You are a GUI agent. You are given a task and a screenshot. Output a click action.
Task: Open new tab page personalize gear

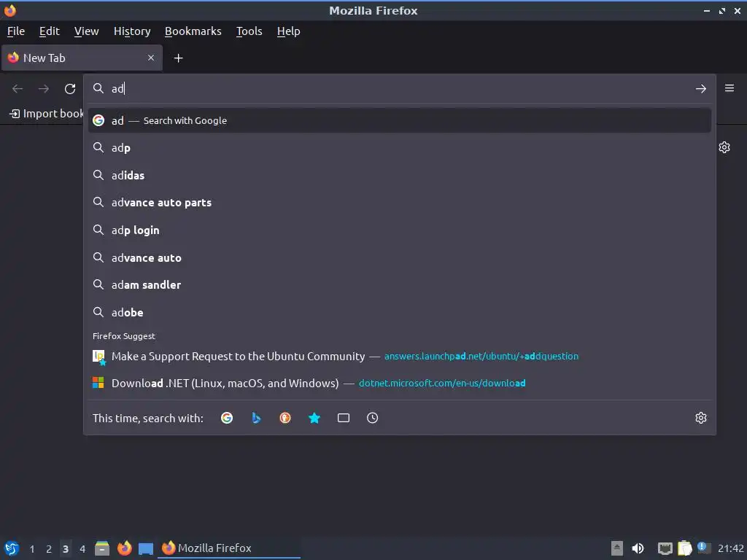pos(724,147)
